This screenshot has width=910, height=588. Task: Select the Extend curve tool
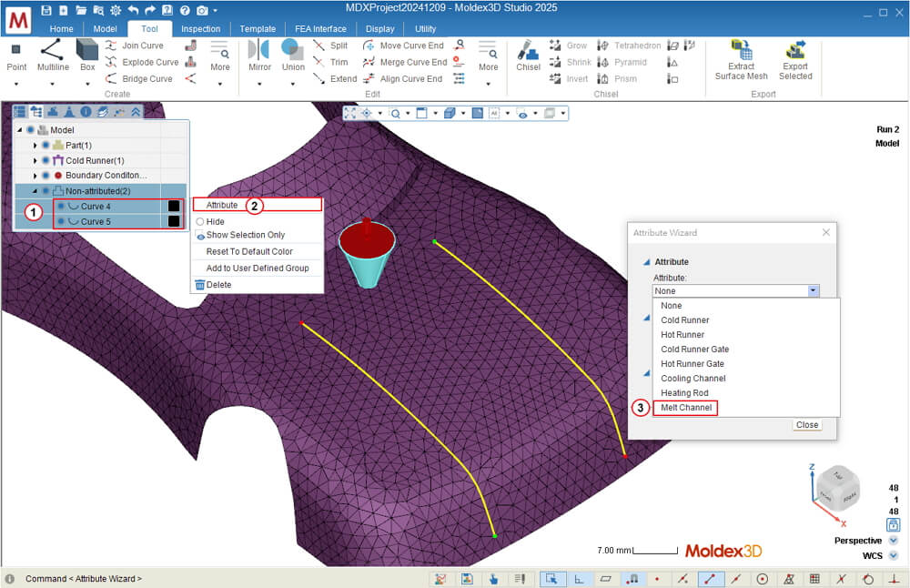coord(336,78)
